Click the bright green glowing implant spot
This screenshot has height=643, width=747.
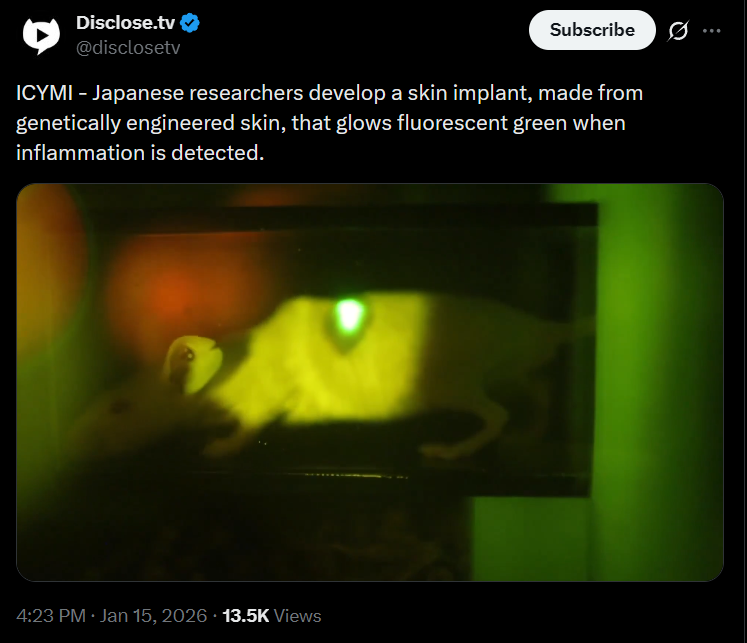coord(349,315)
